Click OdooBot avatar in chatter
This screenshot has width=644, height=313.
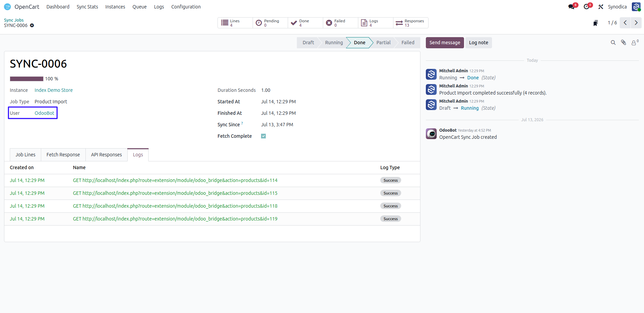pos(431,134)
